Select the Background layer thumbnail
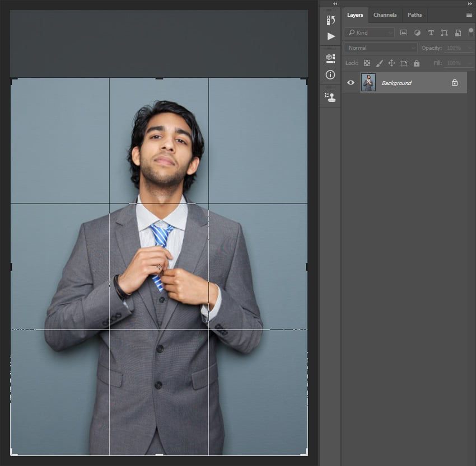 [368, 82]
